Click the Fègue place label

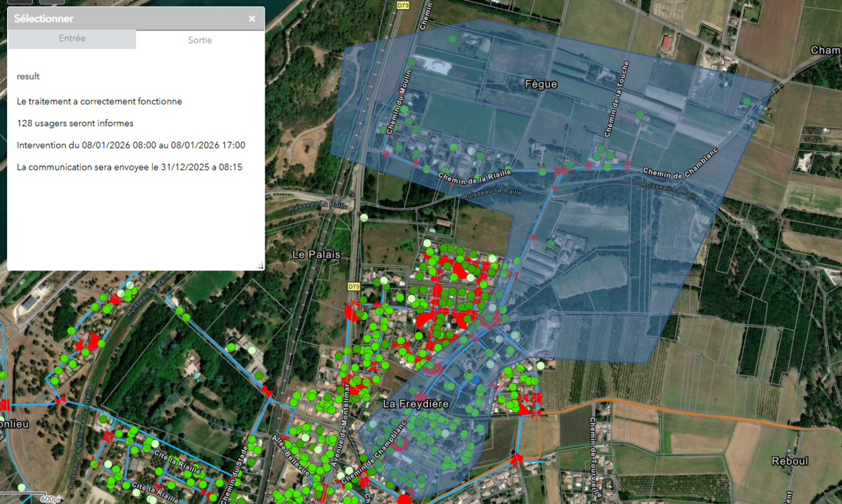(x=540, y=84)
